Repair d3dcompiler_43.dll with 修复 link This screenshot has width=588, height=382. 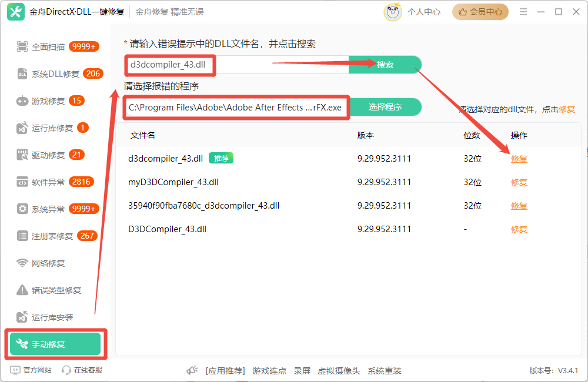point(519,159)
